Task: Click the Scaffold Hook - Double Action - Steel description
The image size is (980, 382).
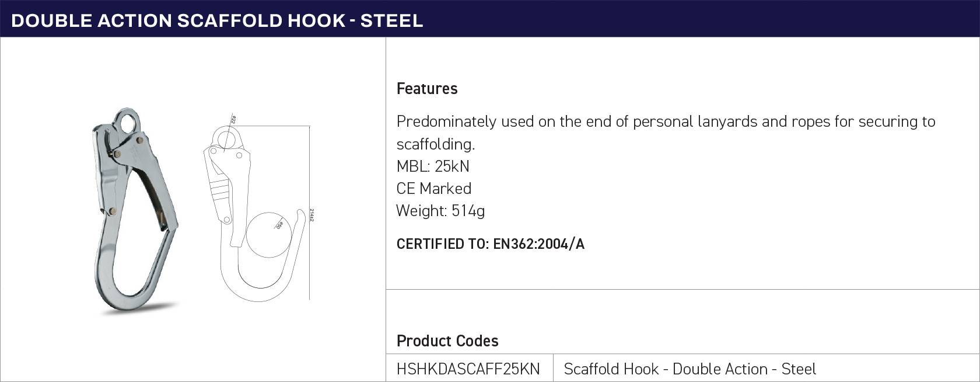Action: [690, 369]
